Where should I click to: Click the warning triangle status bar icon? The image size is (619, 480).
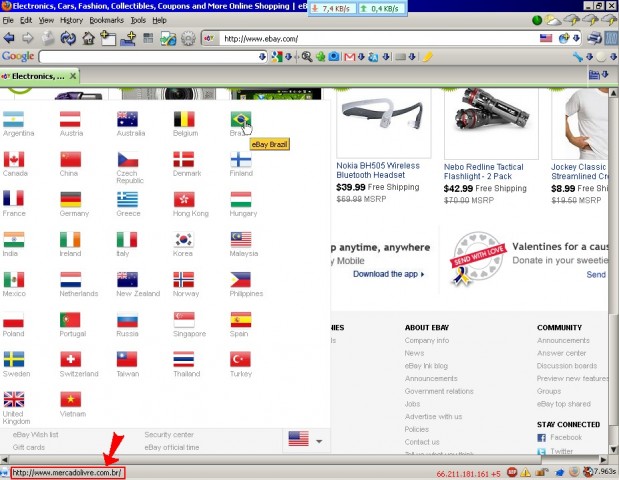[525, 472]
